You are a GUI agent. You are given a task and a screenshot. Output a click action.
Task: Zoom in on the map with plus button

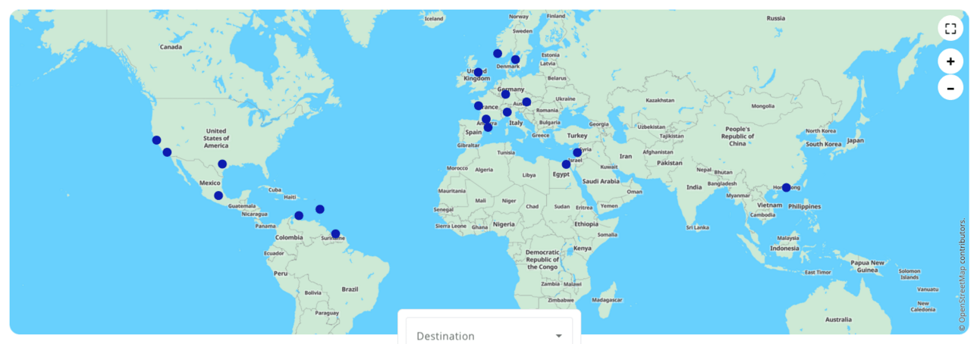(x=950, y=61)
